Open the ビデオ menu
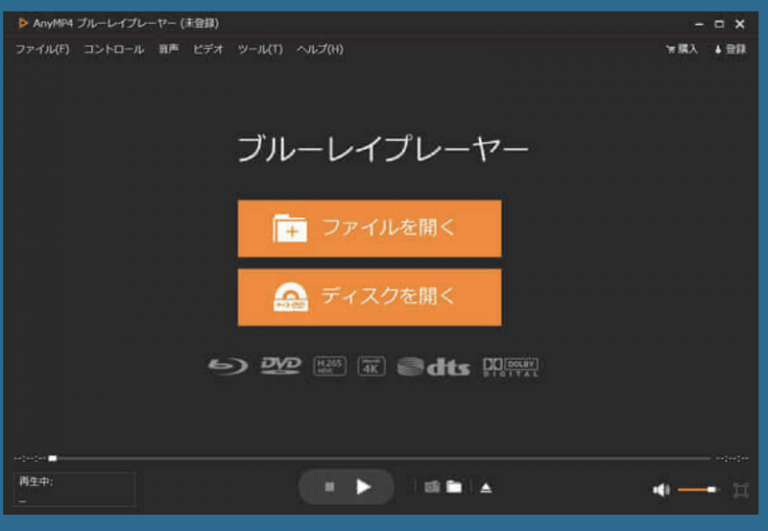This screenshot has width=768, height=531. pyautogui.click(x=208, y=49)
